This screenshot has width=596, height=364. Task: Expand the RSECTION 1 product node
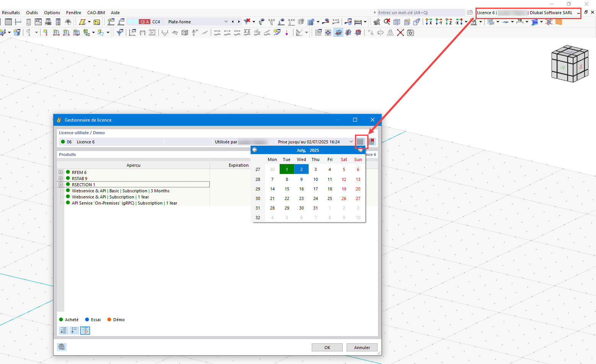point(60,185)
